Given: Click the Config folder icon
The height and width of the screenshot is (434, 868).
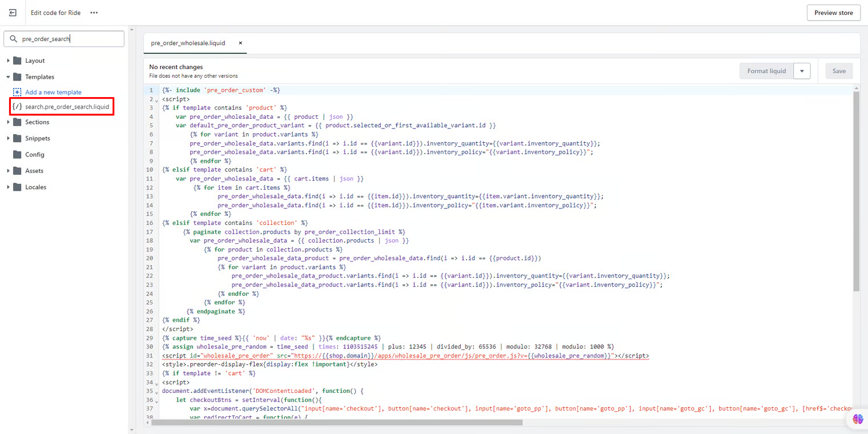Looking at the screenshot, I should [17, 155].
